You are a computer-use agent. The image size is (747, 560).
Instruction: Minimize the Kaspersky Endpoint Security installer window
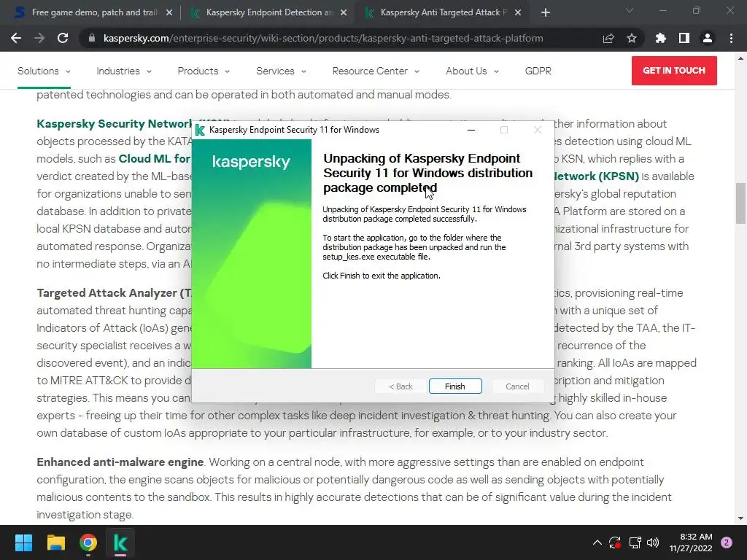[x=471, y=130]
